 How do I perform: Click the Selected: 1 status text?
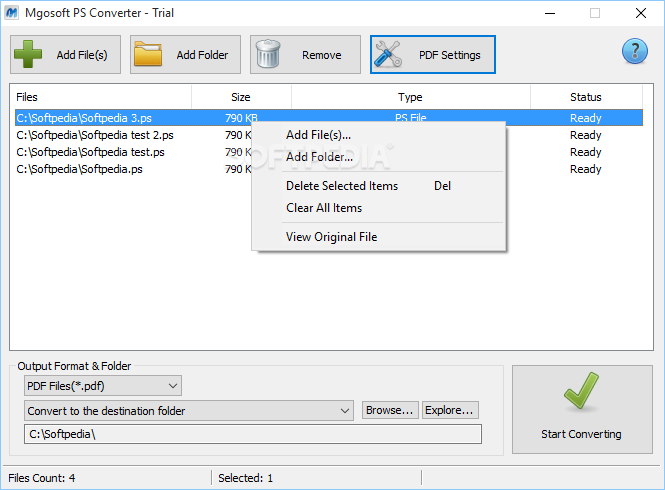coord(246,478)
